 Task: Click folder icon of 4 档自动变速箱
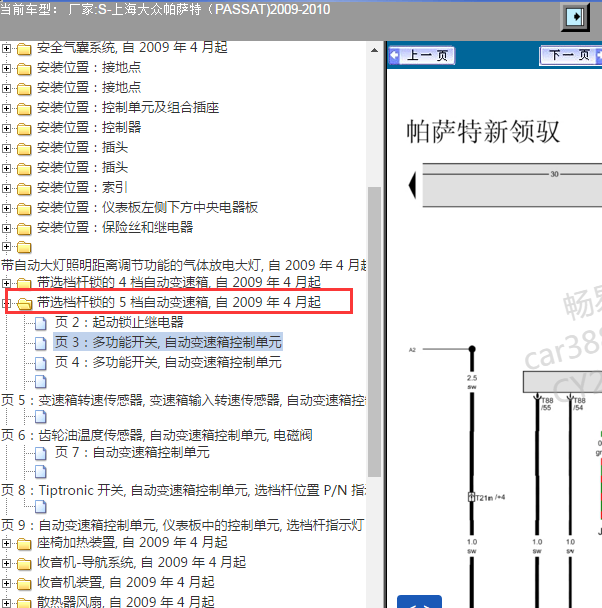pos(24,283)
